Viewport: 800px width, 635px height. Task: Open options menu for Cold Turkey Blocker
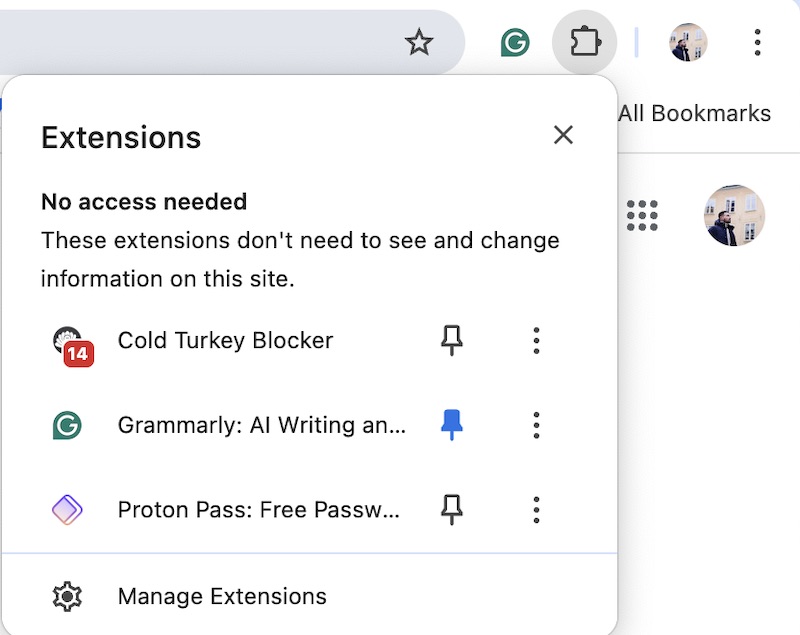click(x=536, y=340)
